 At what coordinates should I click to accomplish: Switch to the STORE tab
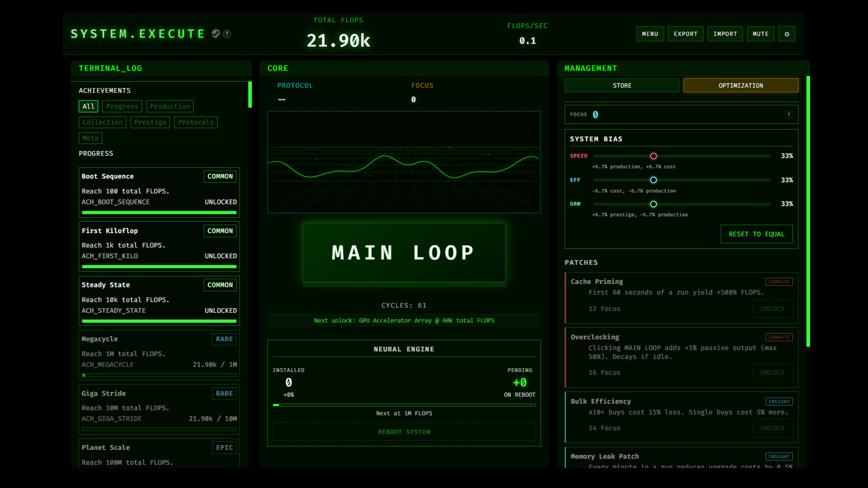[622, 85]
